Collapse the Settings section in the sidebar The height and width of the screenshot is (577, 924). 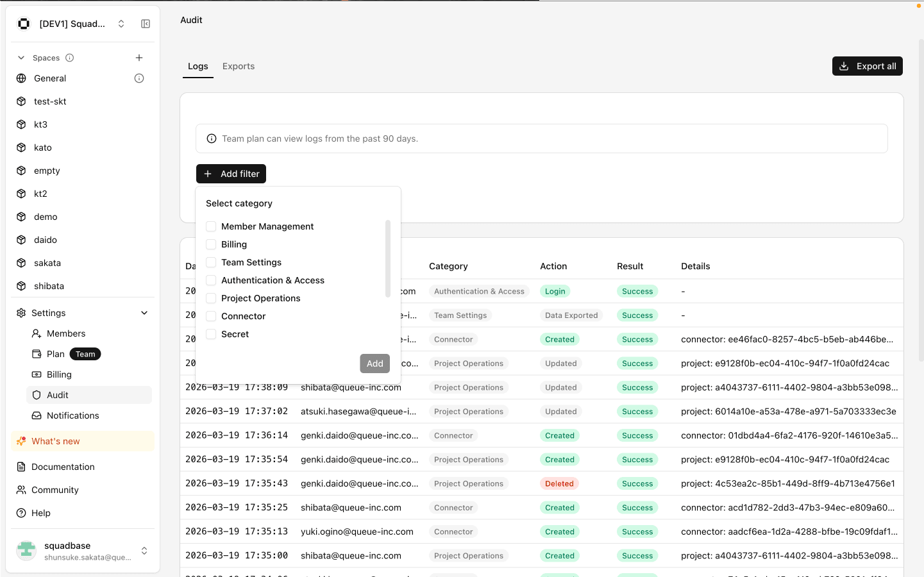tap(144, 313)
